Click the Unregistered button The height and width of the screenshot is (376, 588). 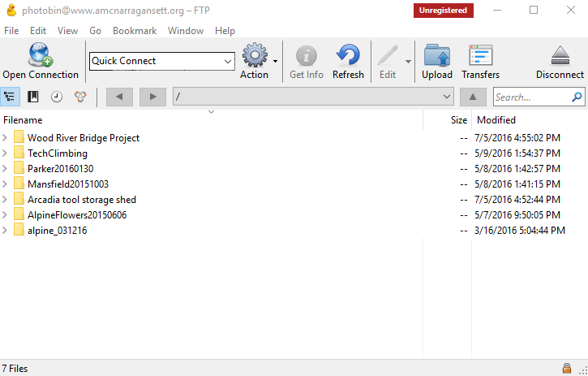pos(444,11)
